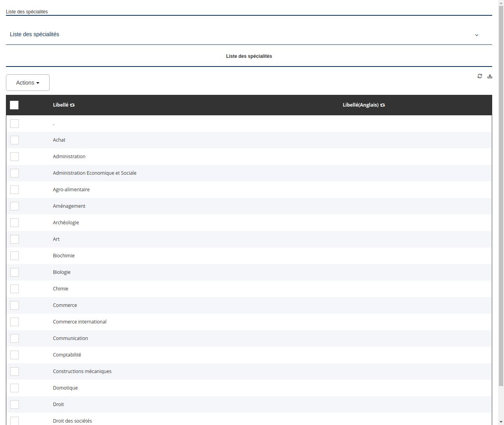Click the chevron of the Liste des spécialités panel
The height and width of the screenshot is (425, 504).
[476, 35]
